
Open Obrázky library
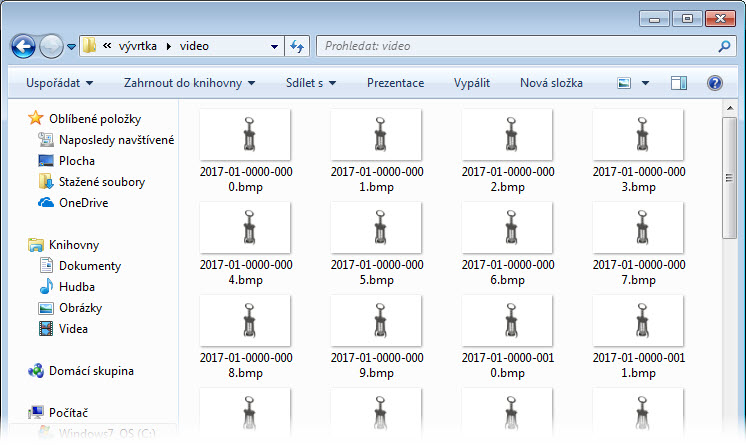click(80, 308)
